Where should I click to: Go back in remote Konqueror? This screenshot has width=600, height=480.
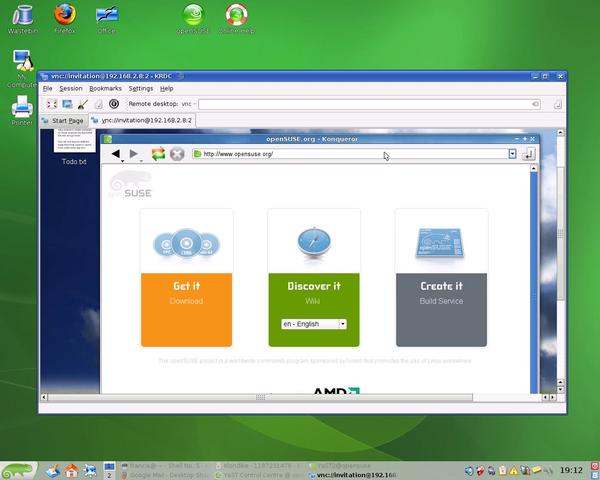pyautogui.click(x=116, y=154)
